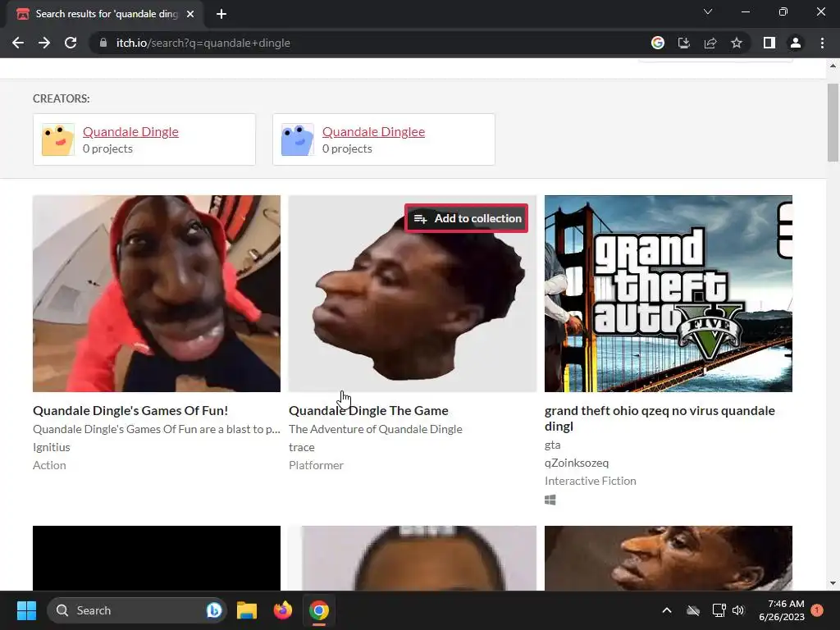Open Chrome's three-dot menu

tap(822, 43)
